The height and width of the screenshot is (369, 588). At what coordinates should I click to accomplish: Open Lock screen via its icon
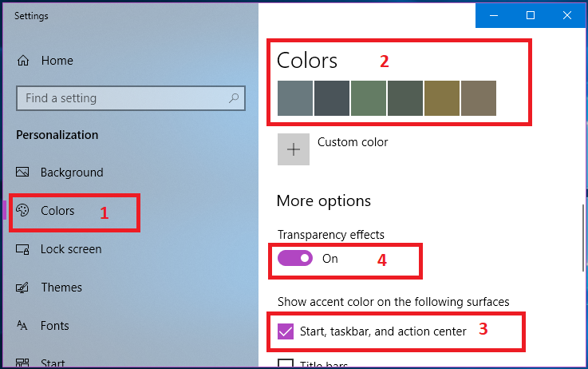point(23,249)
